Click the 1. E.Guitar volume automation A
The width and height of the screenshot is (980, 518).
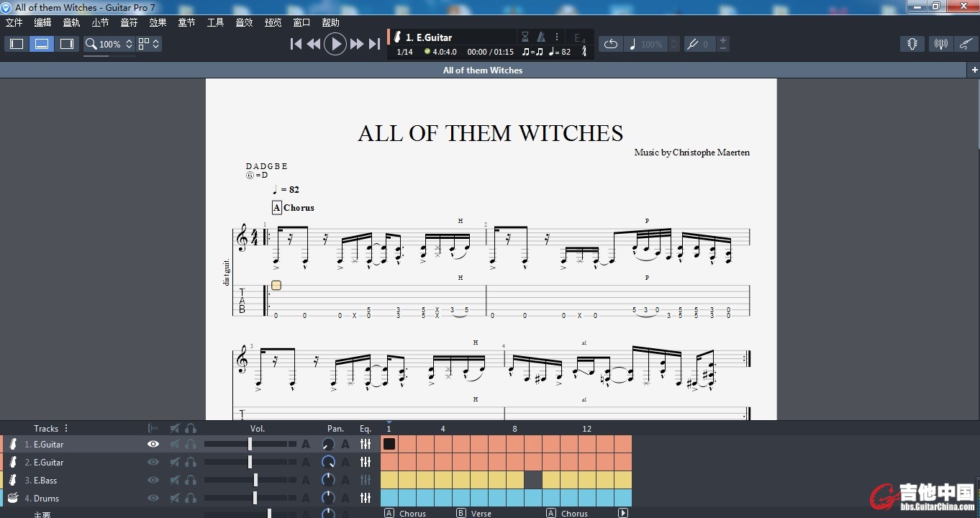point(306,444)
